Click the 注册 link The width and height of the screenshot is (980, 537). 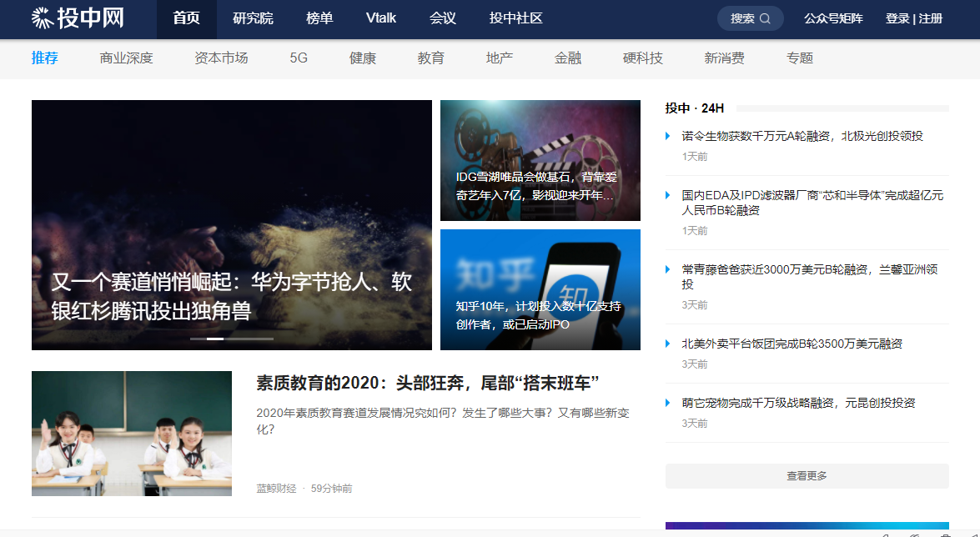[931, 18]
